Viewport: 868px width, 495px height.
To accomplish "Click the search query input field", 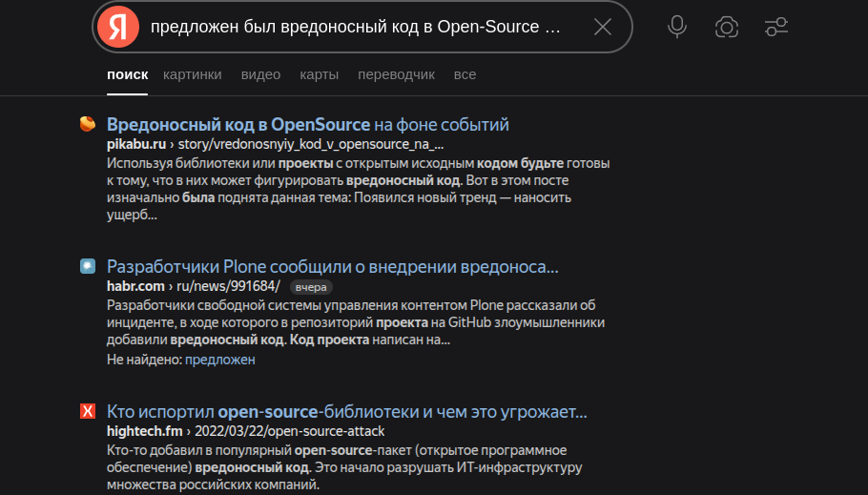I will pyautogui.click(x=358, y=27).
